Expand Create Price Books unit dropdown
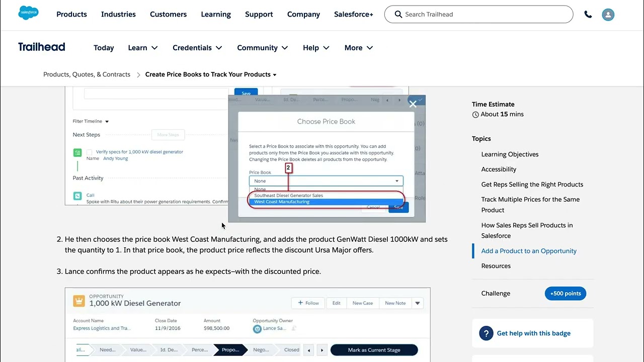The height and width of the screenshot is (362, 644). [x=211, y=74]
